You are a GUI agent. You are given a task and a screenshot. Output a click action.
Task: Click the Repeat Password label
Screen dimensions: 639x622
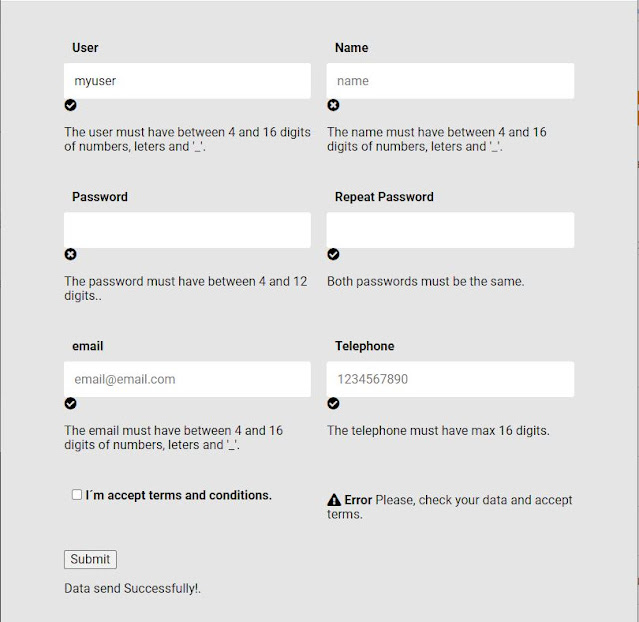pos(384,197)
